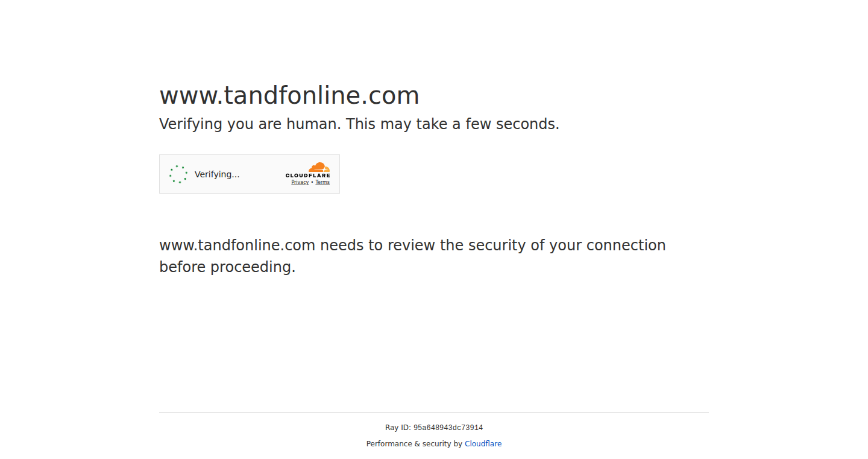Click "Verifying you are human" subtitle text
Screen dimensions: 868x459
250,124
